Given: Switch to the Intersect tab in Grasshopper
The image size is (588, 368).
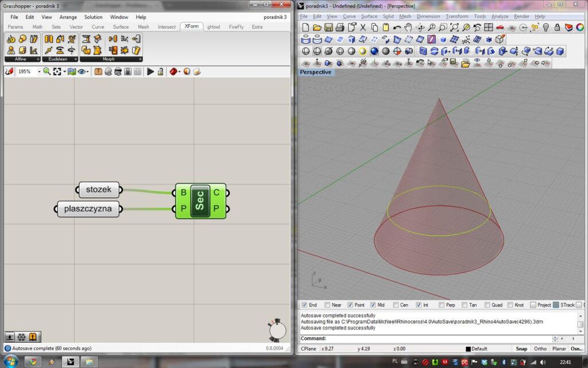Looking at the screenshot, I should tap(167, 27).
